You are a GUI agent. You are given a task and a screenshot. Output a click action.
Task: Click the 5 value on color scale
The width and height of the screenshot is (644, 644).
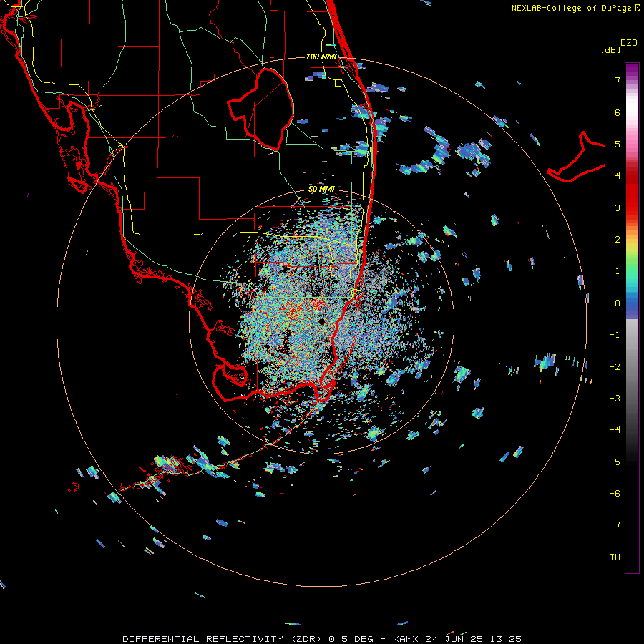coord(618,144)
